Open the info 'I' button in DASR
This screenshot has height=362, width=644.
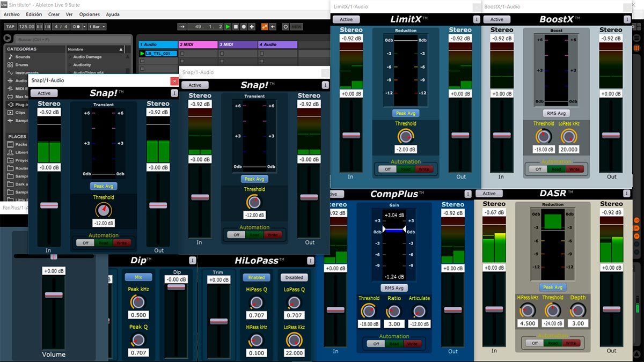(x=627, y=194)
